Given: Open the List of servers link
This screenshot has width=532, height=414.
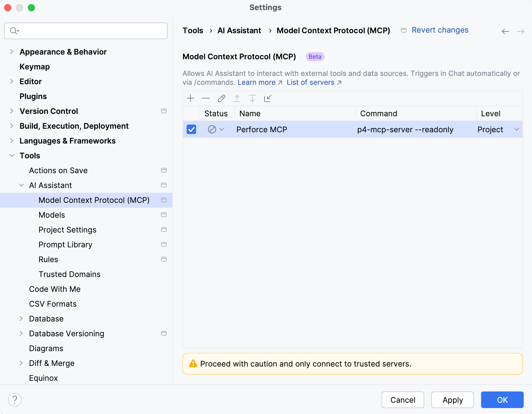Looking at the screenshot, I should 310,82.
